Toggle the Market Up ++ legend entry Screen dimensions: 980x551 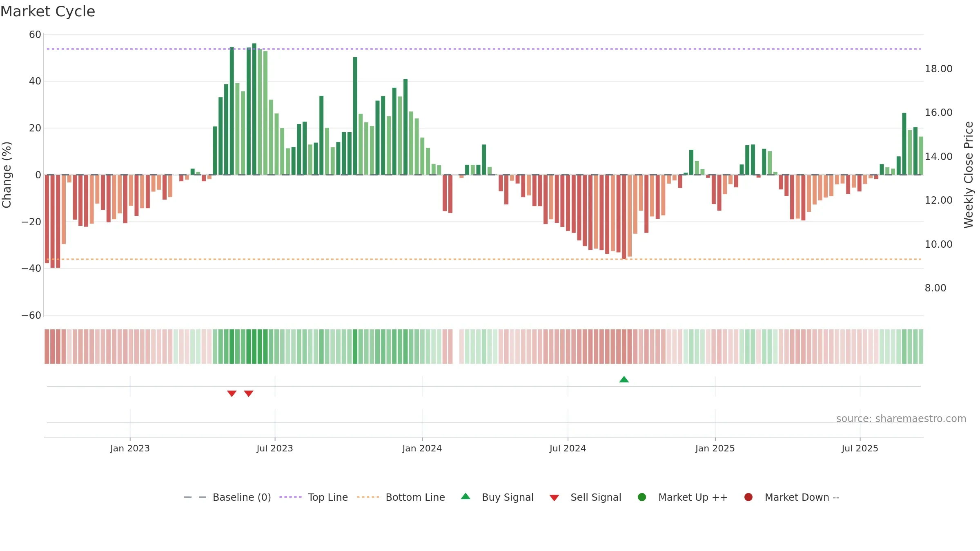[682, 497]
